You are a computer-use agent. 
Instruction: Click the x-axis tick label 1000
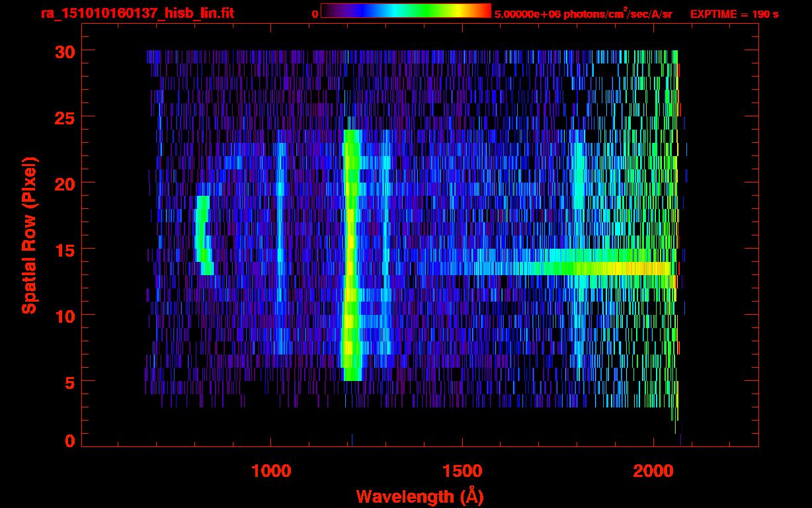[x=271, y=471]
